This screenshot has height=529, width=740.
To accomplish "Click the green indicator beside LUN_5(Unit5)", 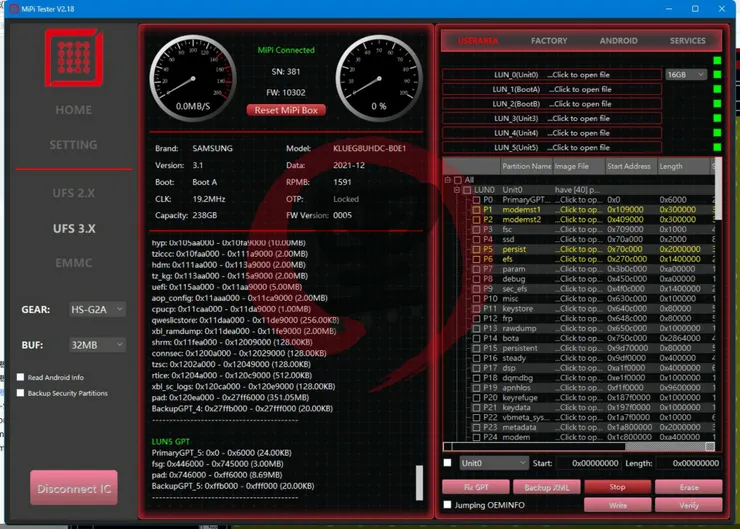I will (x=717, y=148).
